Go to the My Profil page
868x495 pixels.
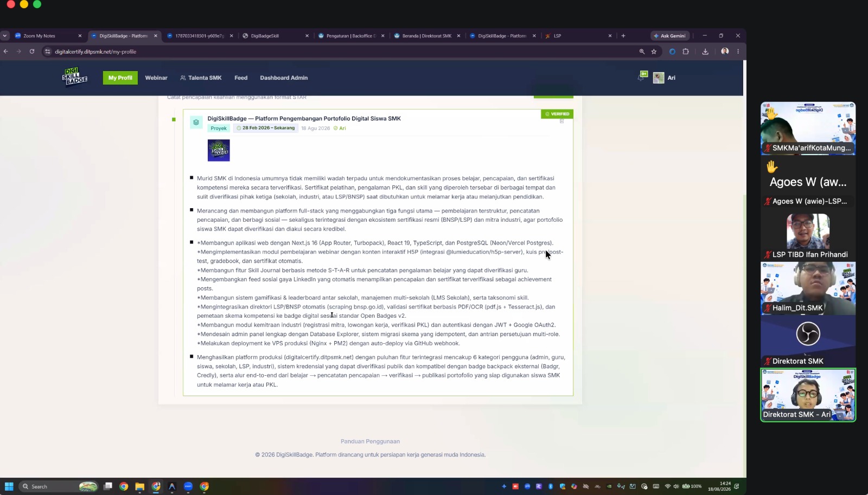[x=120, y=78]
